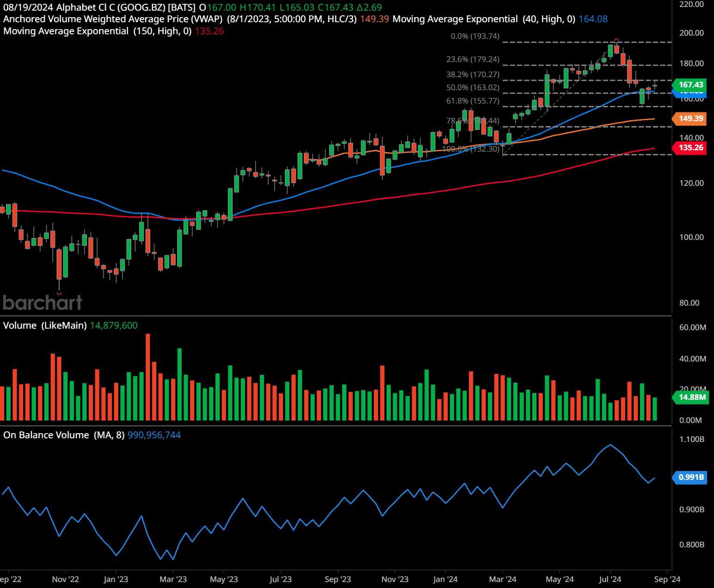Click the 100.00 price axis label
The width and height of the screenshot is (714, 588).
(x=691, y=237)
